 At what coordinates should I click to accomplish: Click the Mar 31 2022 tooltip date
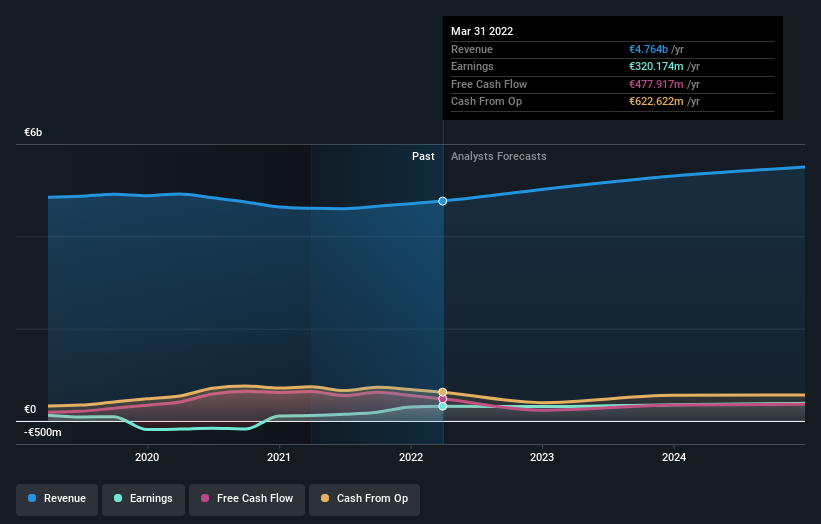tap(482, 31)
